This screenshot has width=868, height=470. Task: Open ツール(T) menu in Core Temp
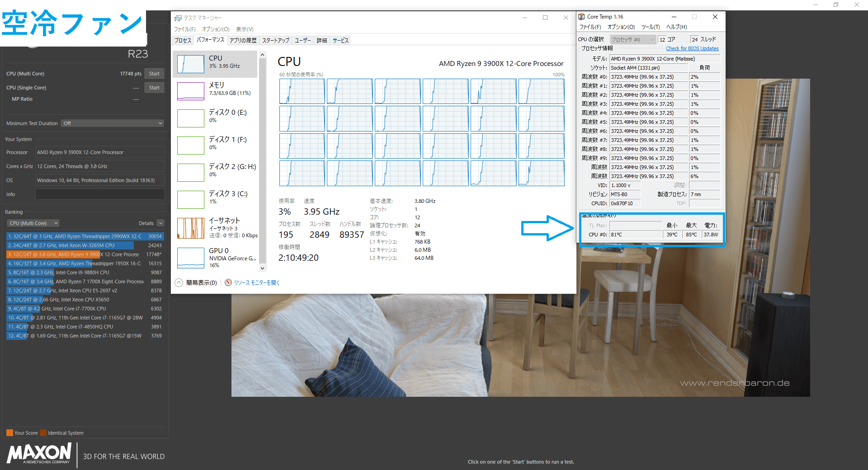[x=650, y=27]
